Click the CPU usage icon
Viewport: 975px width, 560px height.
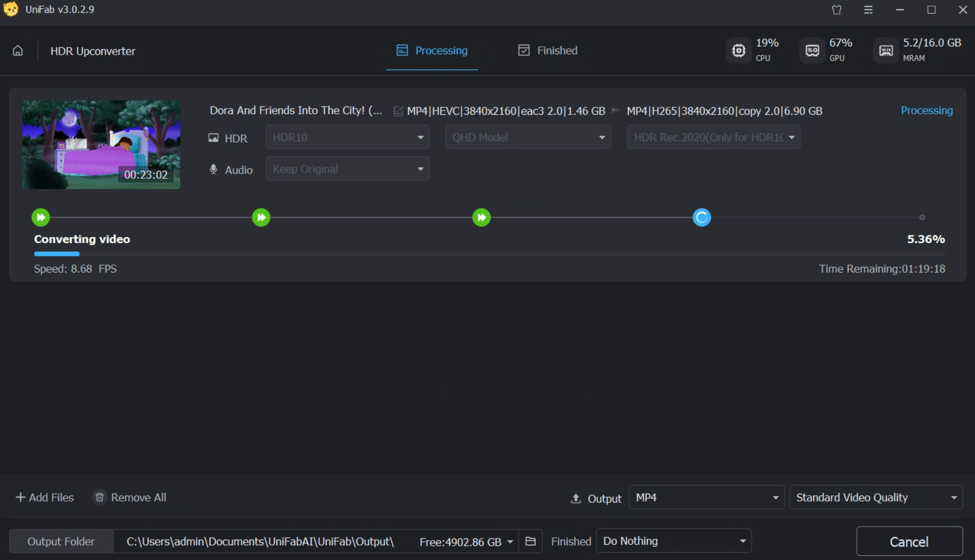738,51
